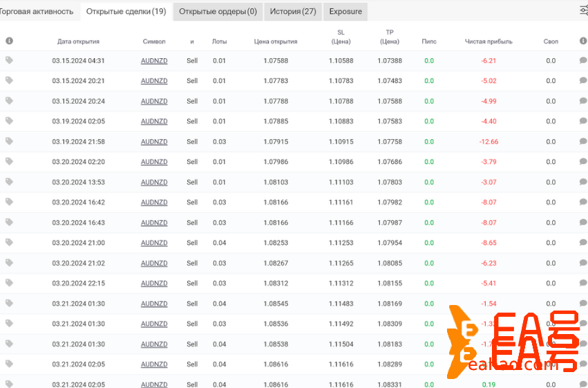Screen dimensions: 588x388
Task: Open the comment bubble for the 03.15.2024 20:21 trade
Action: 583,81
